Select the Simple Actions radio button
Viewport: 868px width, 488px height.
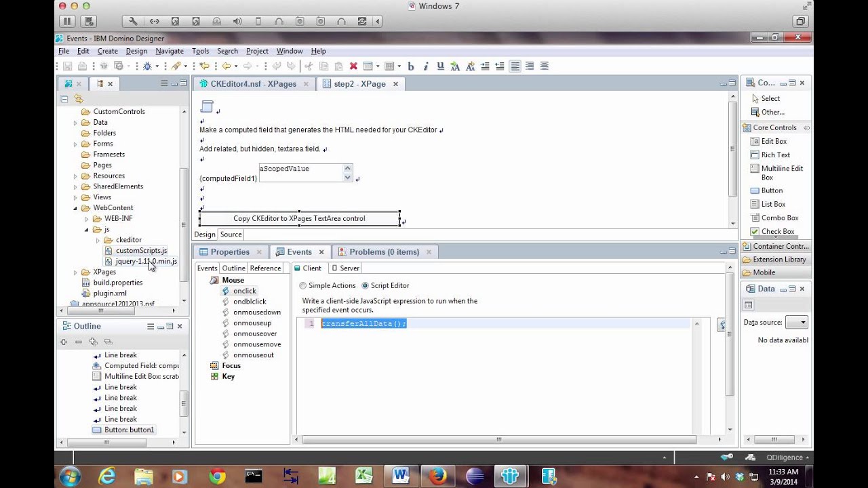pos(303,286)
